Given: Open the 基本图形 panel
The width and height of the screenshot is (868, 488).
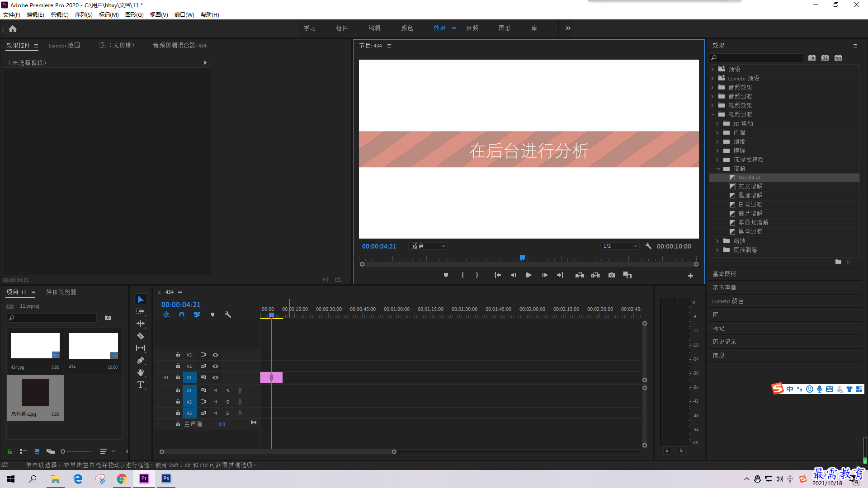Looking at the screenshot, I should [x=724, y=274].
